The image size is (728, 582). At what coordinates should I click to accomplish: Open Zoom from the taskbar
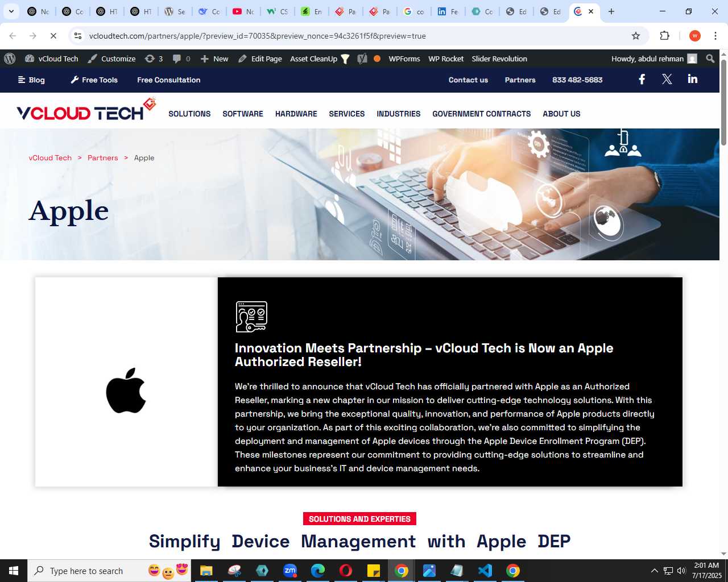290,571
